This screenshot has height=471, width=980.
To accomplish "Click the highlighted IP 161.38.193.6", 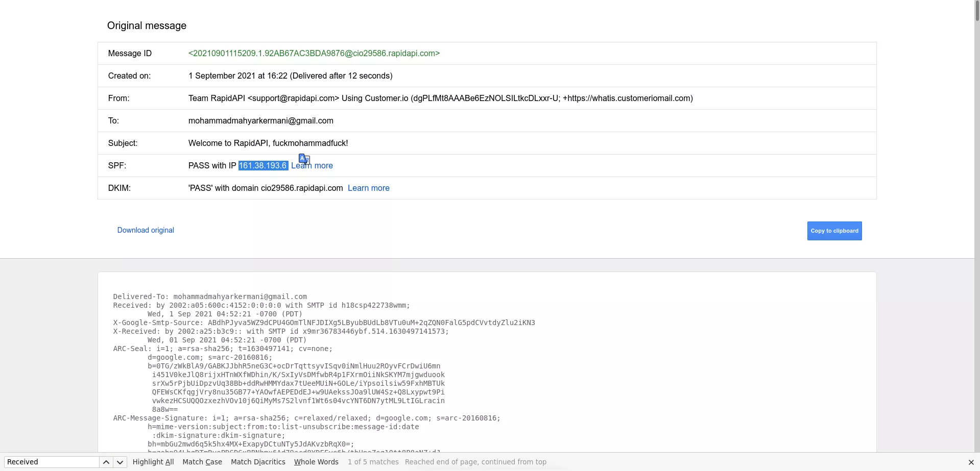I will pyautogui.click(x=263, y=166).
